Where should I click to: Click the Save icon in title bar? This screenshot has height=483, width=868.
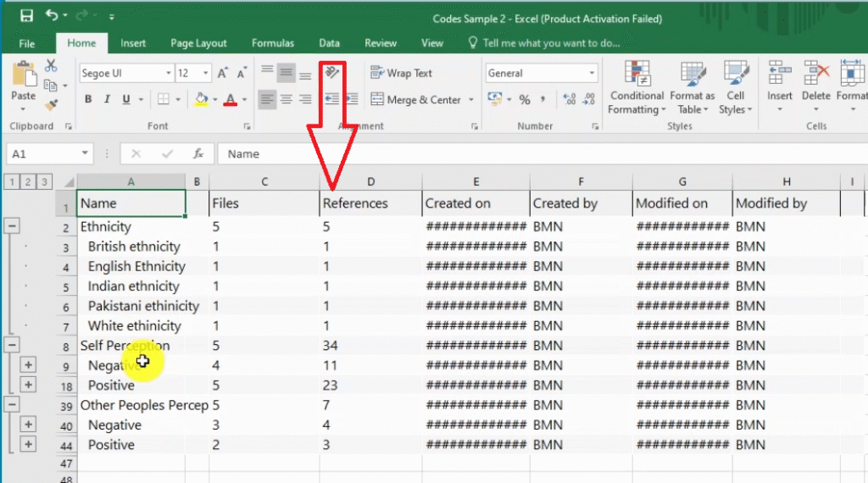click(x=26, y=16)
